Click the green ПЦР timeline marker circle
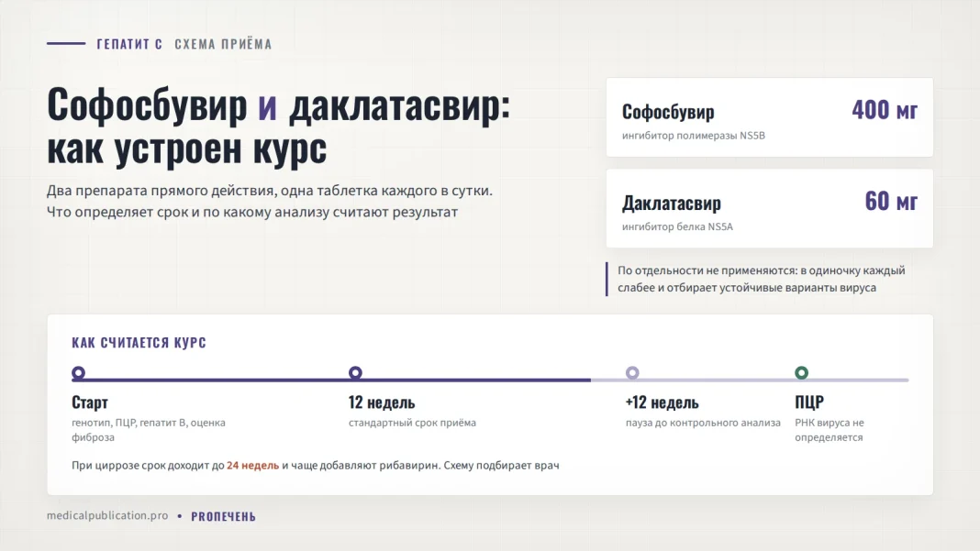This screenshot has height=551, width=980. pos(801,373)
